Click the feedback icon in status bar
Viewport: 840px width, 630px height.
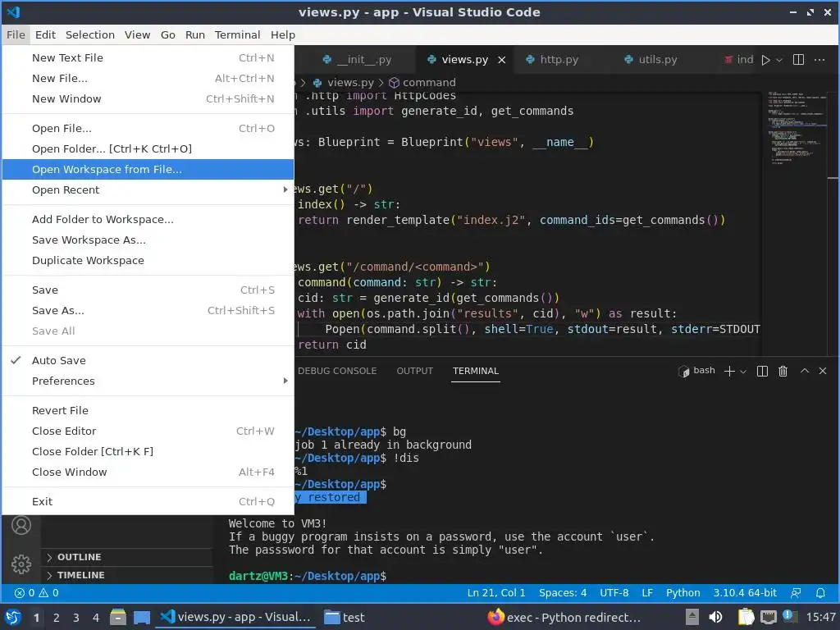796,593
